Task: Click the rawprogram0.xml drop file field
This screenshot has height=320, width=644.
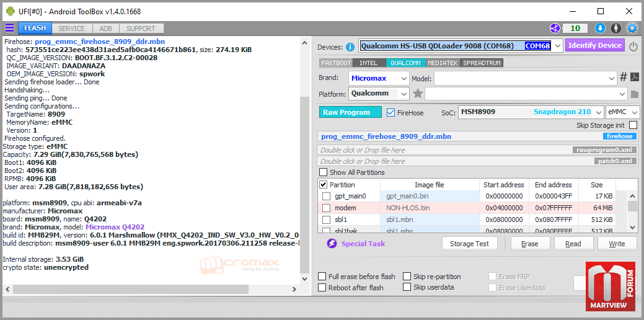Action: [x=479, y=150]
